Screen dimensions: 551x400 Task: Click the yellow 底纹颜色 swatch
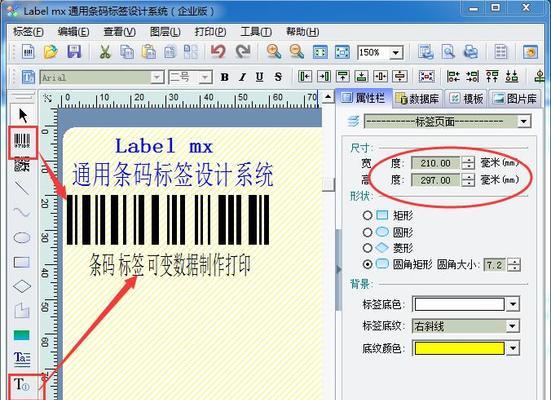(459, 348)
